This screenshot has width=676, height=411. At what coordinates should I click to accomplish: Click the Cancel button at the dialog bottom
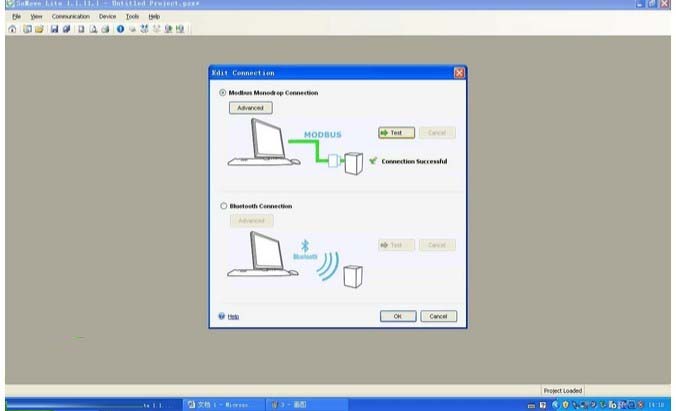[438, 316]
